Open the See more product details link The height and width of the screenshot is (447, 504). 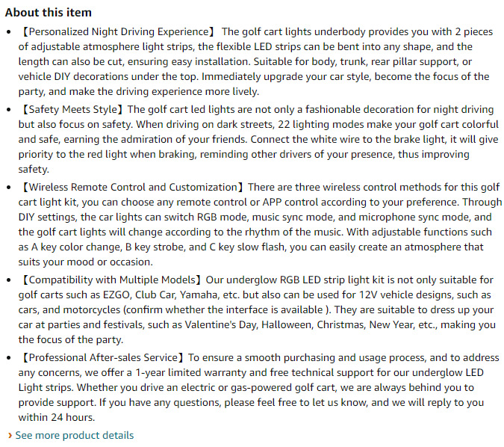pos(74,435)
